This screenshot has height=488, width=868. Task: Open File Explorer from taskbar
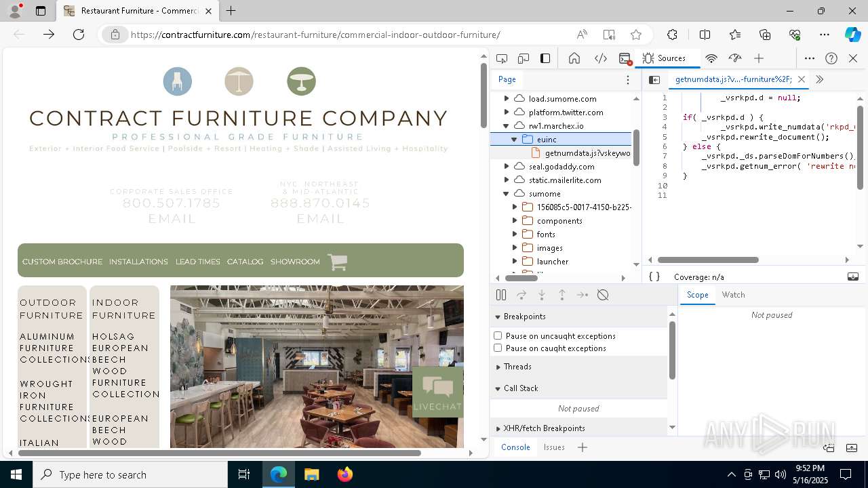[x=311, y=474]
